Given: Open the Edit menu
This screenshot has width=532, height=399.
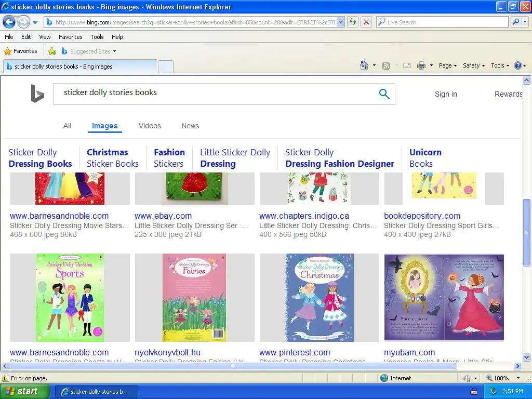Looking at the screenshot, I should click(x=26, y=37).
